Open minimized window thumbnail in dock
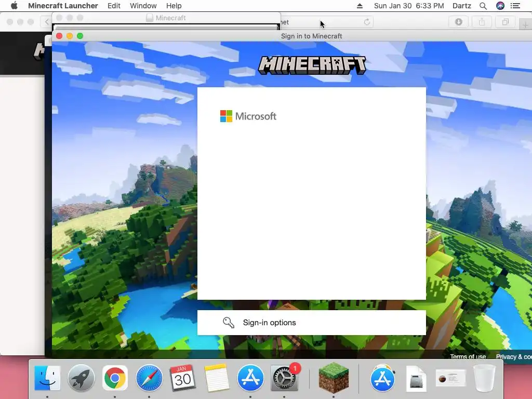Image resolution: width=532 pixels, height=399 pixels. [450, 379]
